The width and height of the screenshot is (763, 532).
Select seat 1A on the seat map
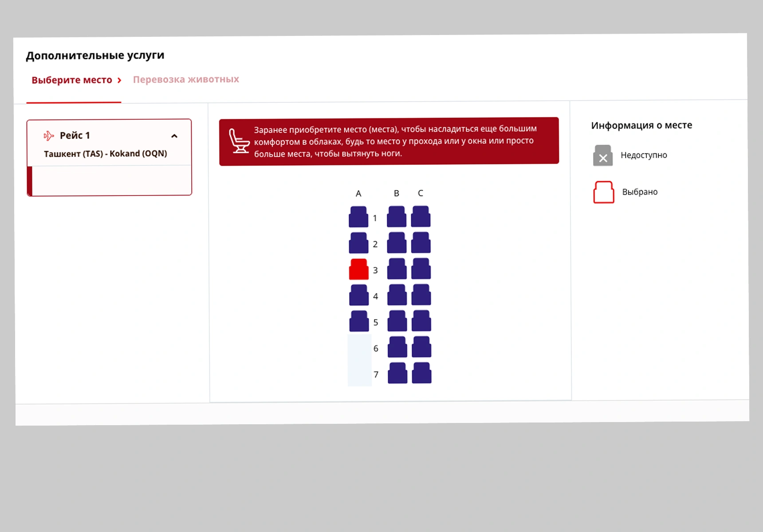358,217
